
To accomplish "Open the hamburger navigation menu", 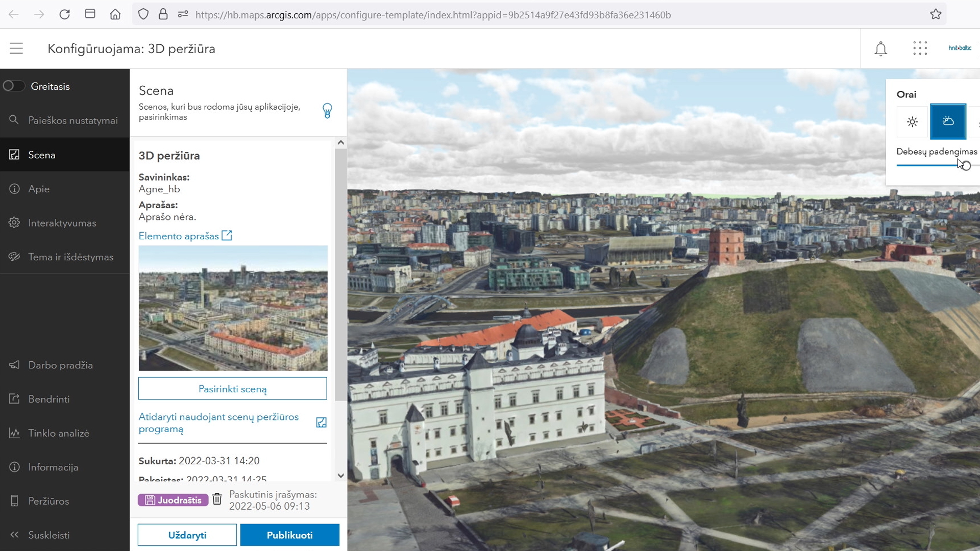I will (16, 48).
